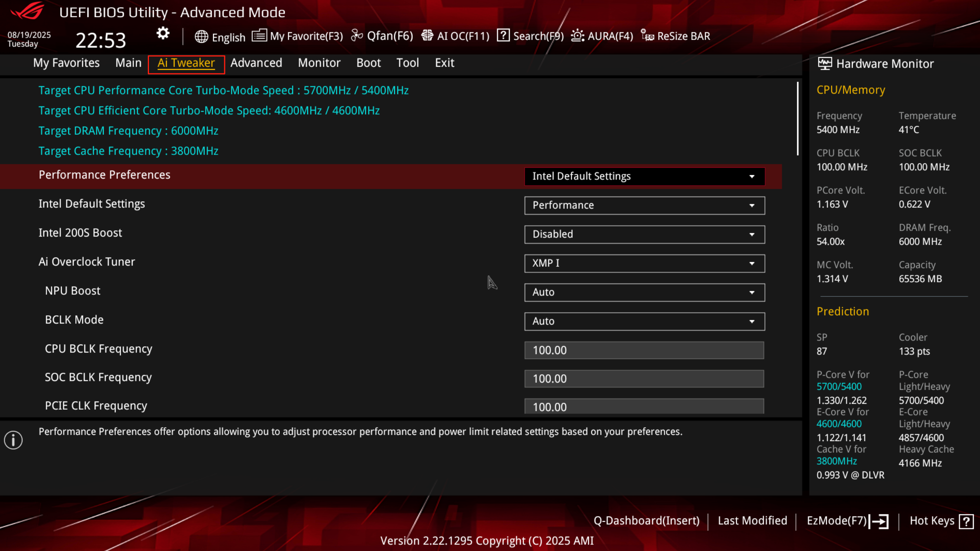Expand NPU Boost Auto dropdown
The height and width of the screenshot is (551, 980).
pos(644,292)
